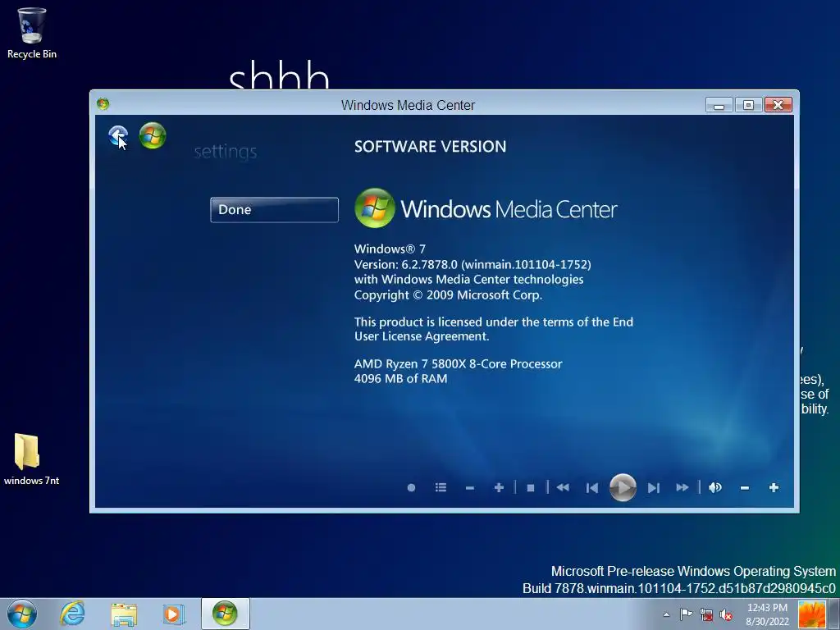The width and height of the screenshot is (840, 630).
Task: Raise volume with the plus beside speaker
Action: coord(774,487)
